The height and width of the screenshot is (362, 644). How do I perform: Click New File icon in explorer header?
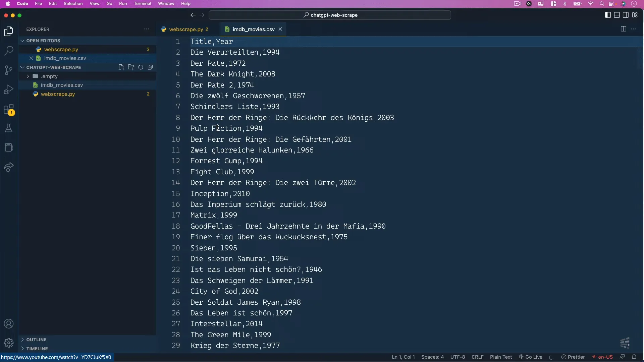[121, 67]
